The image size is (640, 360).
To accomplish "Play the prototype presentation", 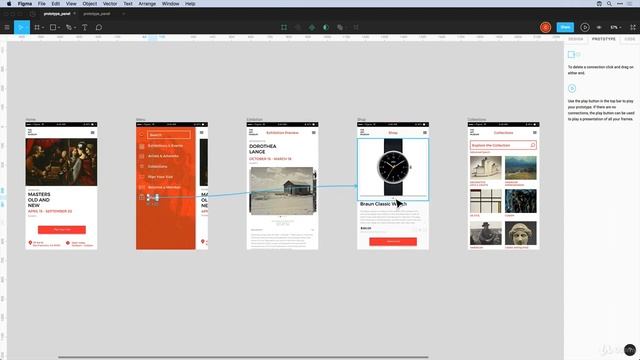I will [x=584, y=27].
